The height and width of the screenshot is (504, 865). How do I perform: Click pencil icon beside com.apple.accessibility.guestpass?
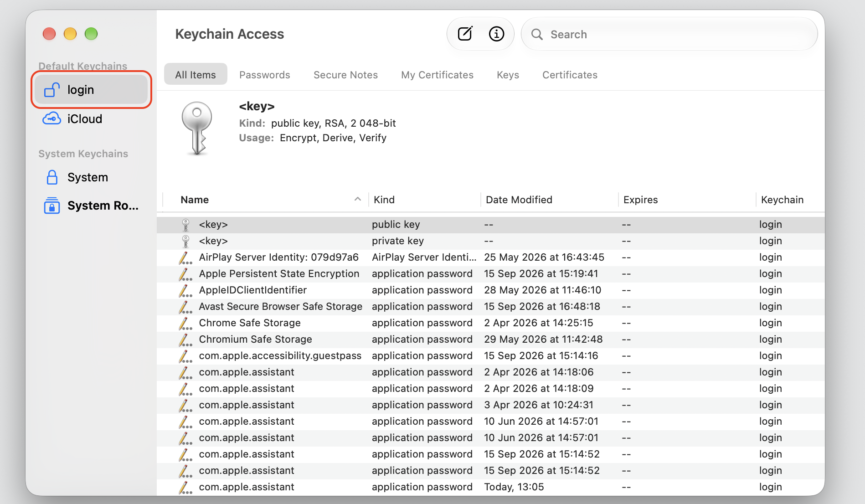(185, 356)
